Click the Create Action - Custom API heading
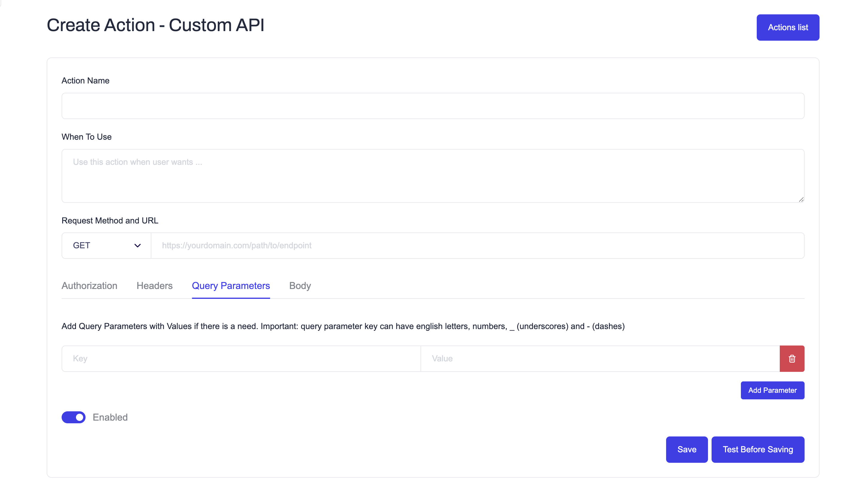This screenshot has width=868, height=490. [155, 25]
